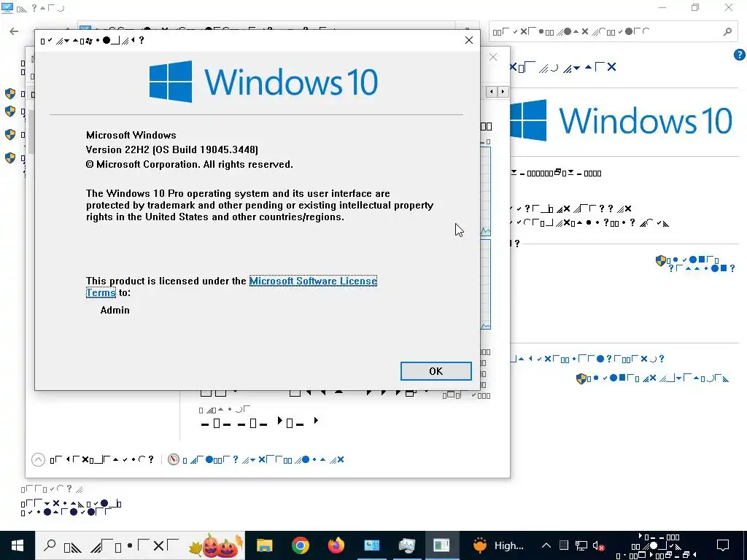Click the Change settings shield link in System window
The width and height of the screenshot is (747, 560).
pyautogui.click(x=695, y=263)
